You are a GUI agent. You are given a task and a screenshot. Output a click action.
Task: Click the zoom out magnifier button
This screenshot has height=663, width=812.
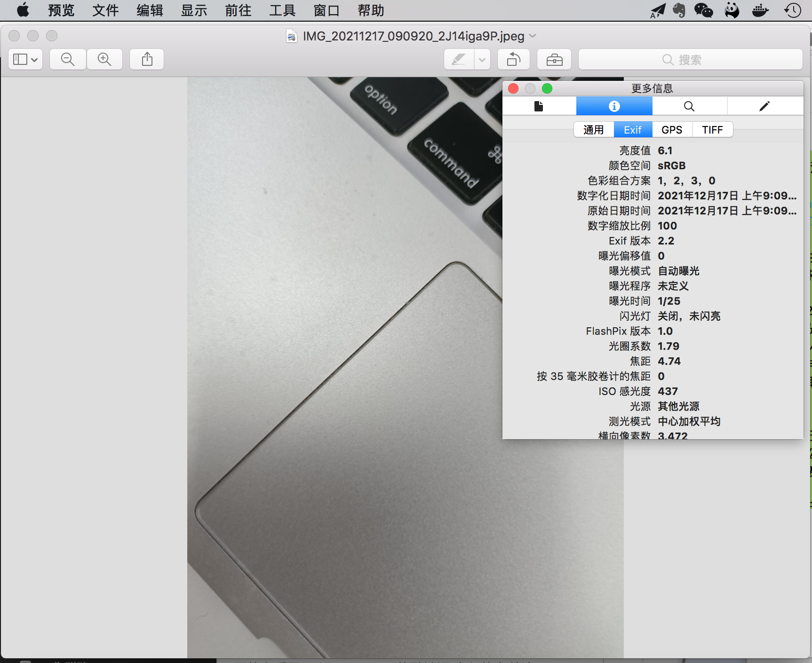click(68, 60)
